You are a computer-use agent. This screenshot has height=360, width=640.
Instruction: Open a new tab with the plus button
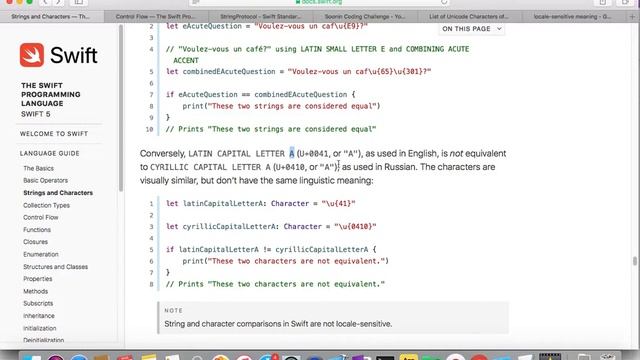coord(632,17)
